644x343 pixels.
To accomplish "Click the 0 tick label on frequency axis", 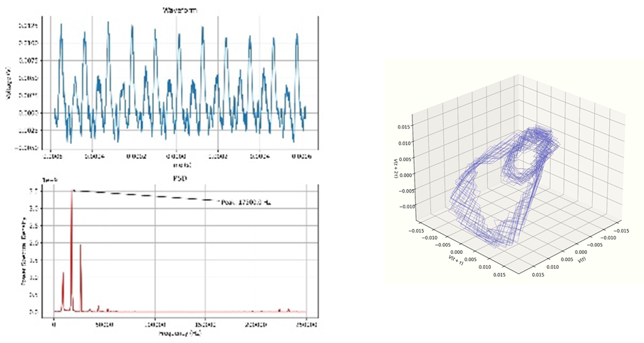I will (x=54, y=324).
